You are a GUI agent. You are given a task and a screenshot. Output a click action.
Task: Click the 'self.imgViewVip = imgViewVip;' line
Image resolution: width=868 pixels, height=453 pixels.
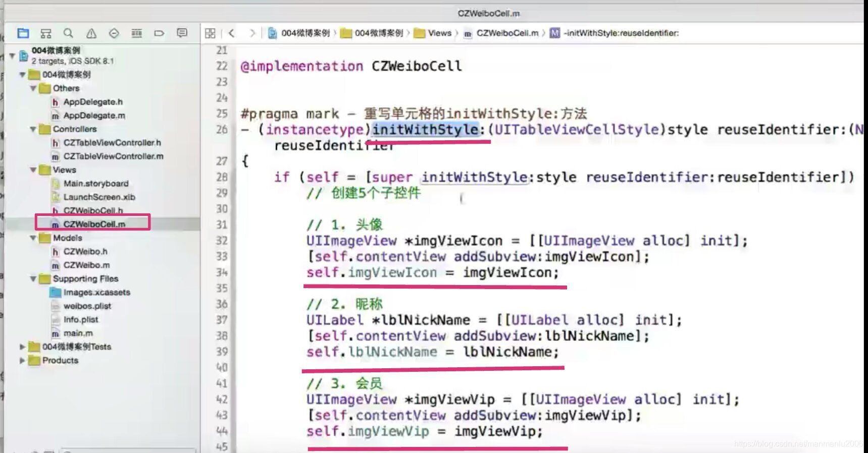click(x=424, y=431)
